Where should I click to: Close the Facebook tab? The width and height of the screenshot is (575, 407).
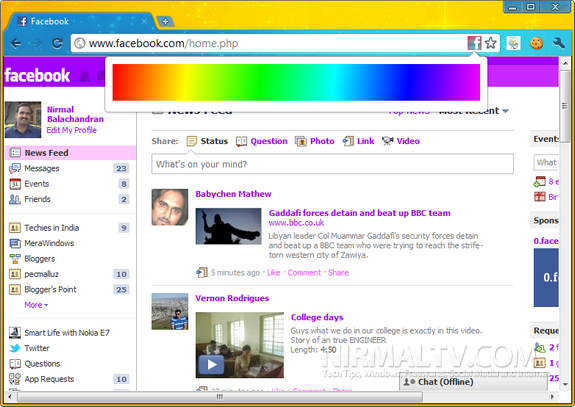pos(144,21)
